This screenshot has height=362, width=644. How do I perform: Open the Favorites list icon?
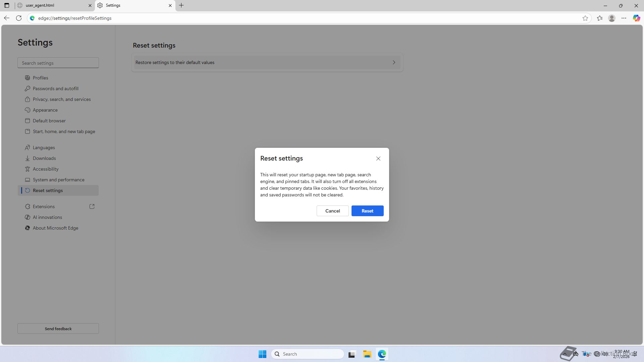click(600, 18)
